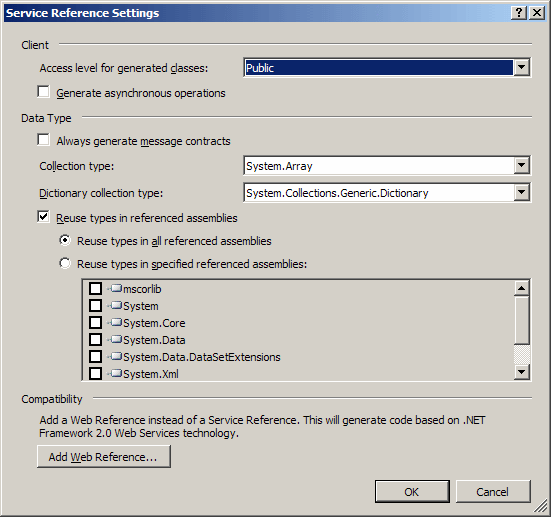Click the System.Data.DataSetExtensions assembly icon
The width and height of the screenshot is (551, 517).
(116, 357)
